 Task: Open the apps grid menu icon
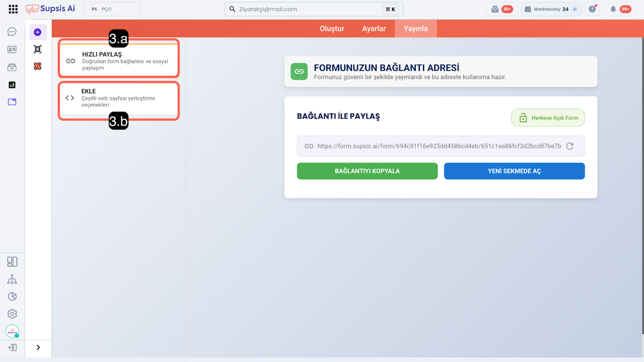[x=13, y=9]
